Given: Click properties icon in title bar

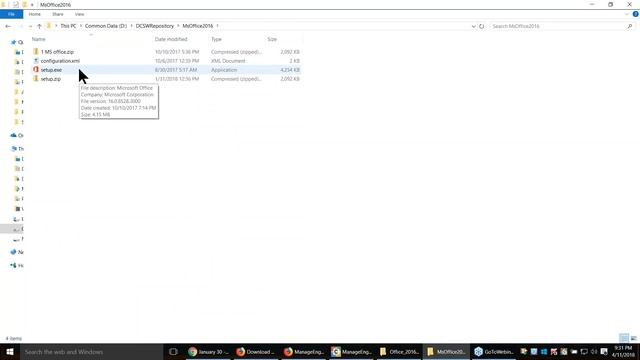Looking at the screenshot, I should point(16,5).
